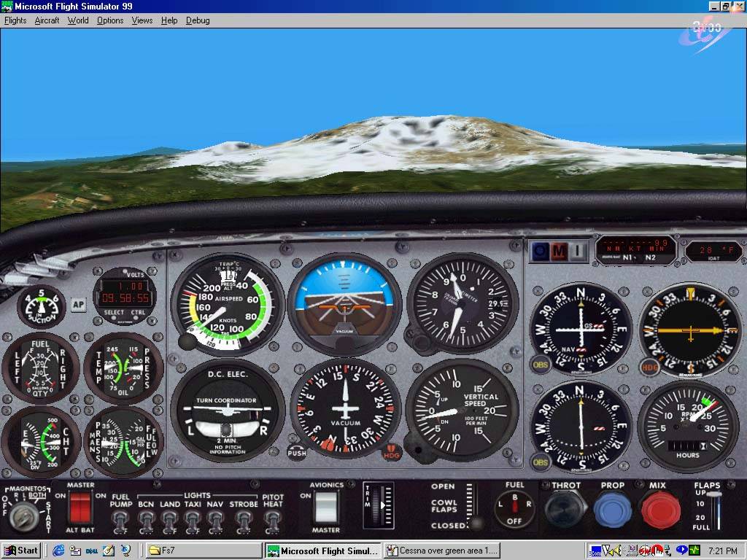Launch Outlook Express from quick launch
Screen dimensions: 747x560
(x=75, y=551)
